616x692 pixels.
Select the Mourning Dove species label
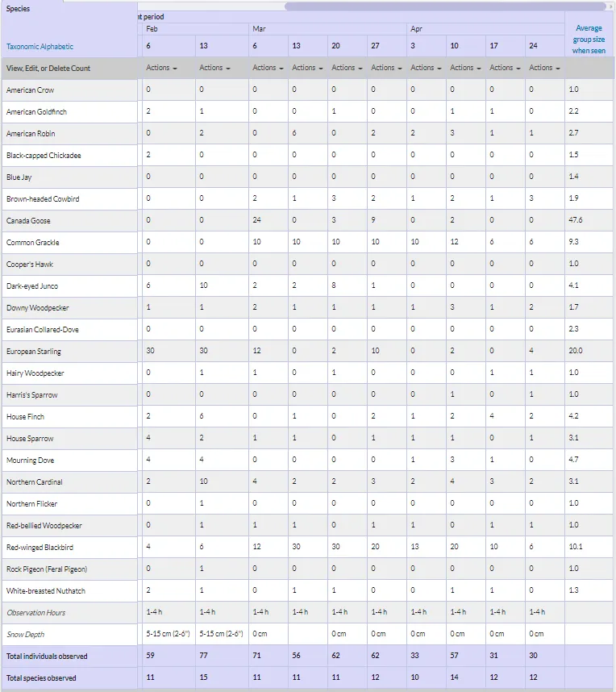(30, 461)
